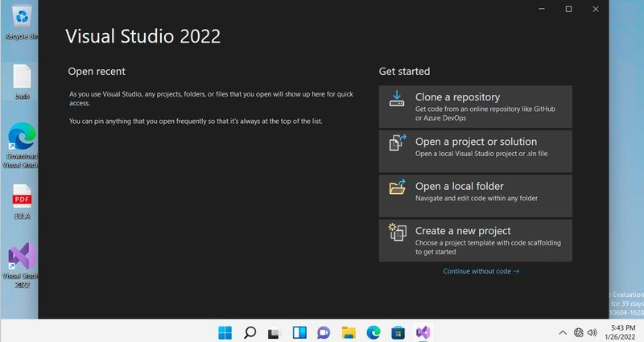Click the Clone a repository download icon
Screen dimensions: 644x342
(x=397, y=98)
